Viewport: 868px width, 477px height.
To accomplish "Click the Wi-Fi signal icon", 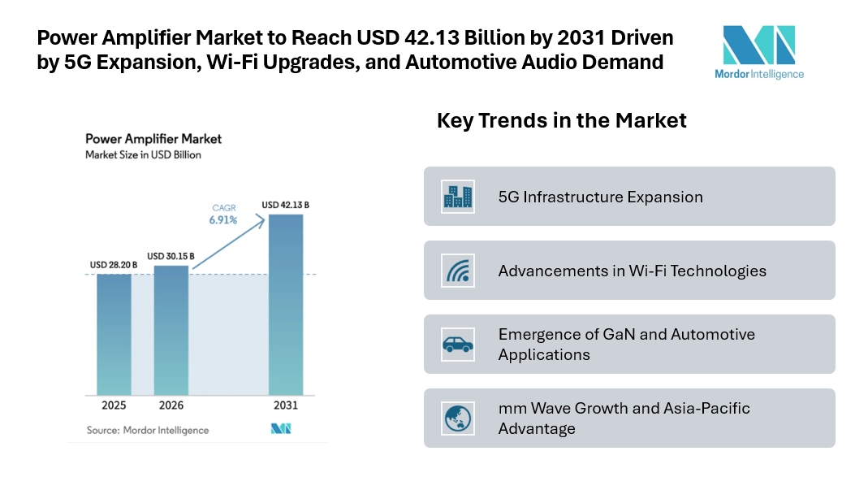I will pos(459,270).
